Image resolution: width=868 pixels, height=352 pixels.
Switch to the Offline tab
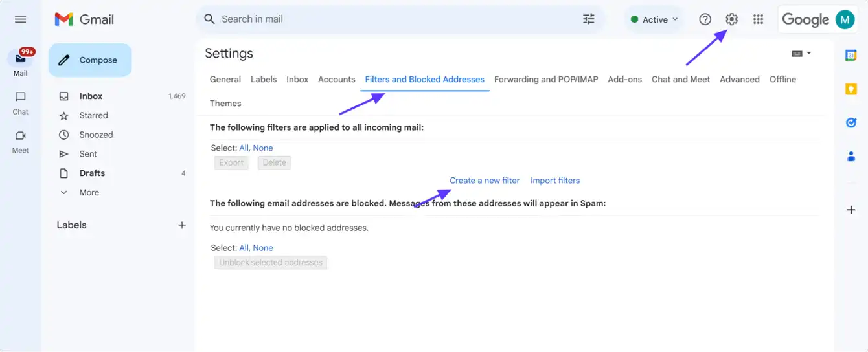[782, 79]
